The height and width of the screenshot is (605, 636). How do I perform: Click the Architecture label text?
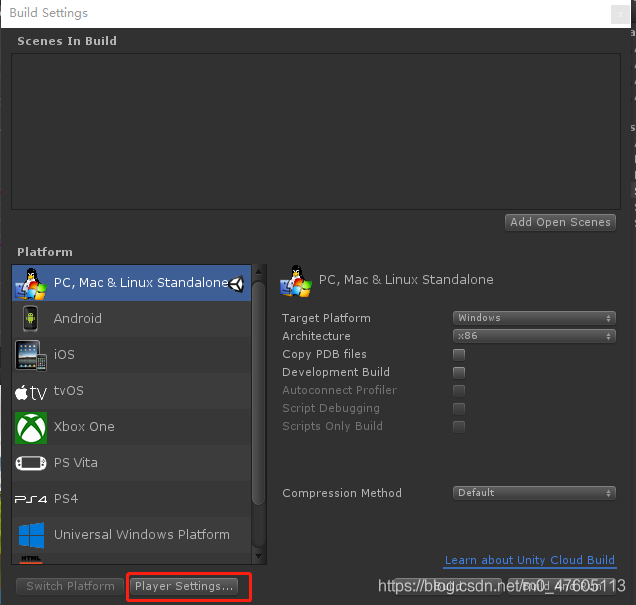[x=316, y=336]
